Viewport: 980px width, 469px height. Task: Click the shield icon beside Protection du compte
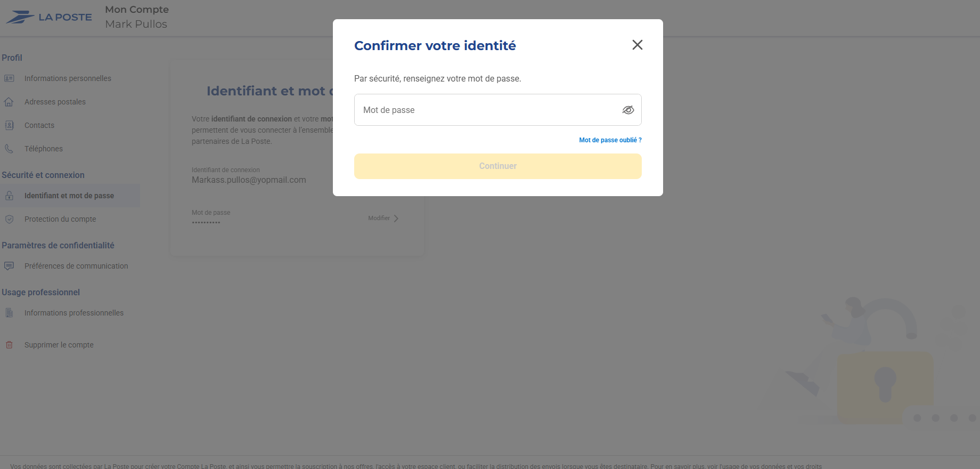(9, 219)
